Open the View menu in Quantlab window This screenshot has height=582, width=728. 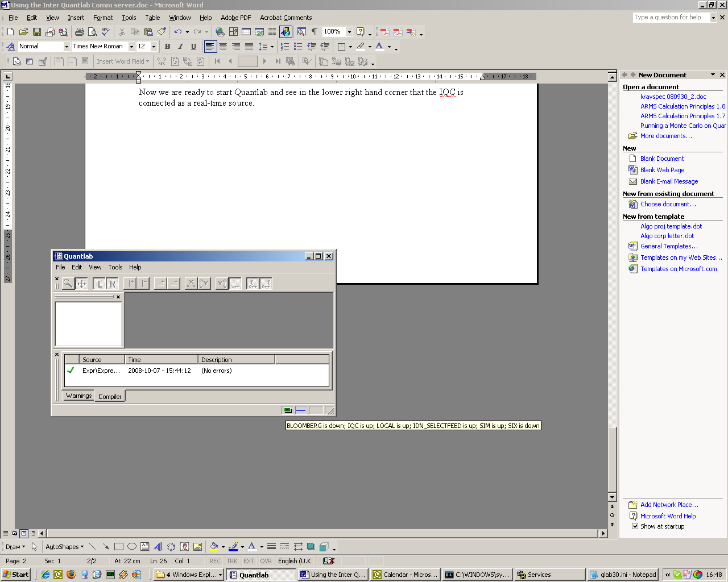[x=95, y=267]
